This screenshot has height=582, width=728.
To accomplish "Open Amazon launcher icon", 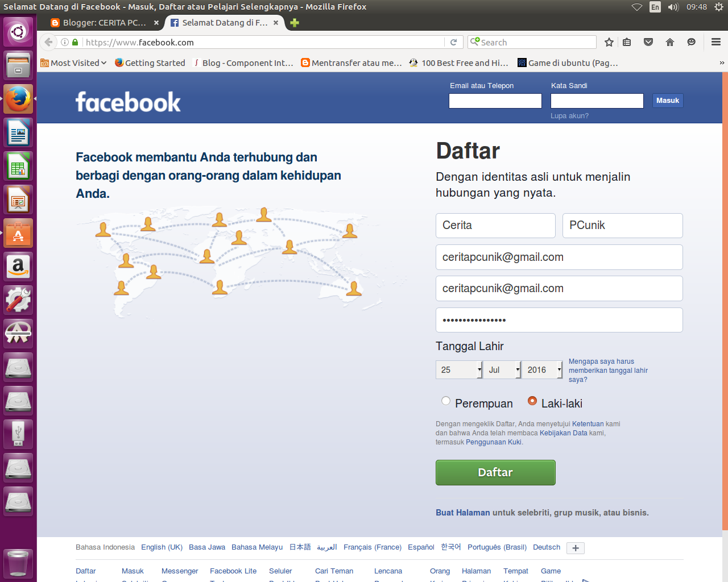I will (18, 267).
